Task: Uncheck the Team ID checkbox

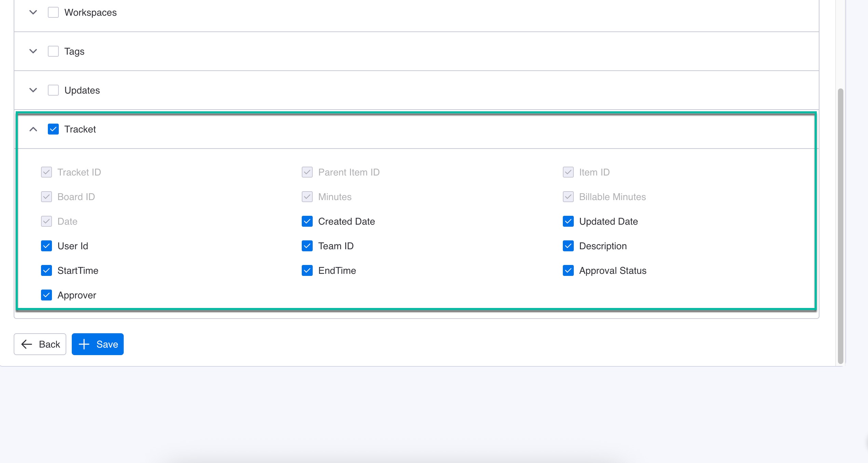Action: [307, 246]
